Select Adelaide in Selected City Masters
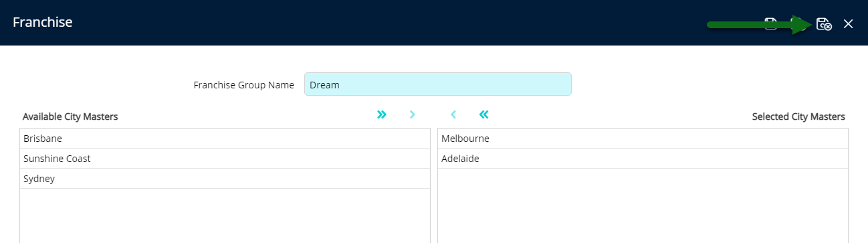Image resolution: width=868 pixels, height=243 pixels. (643, 159)
